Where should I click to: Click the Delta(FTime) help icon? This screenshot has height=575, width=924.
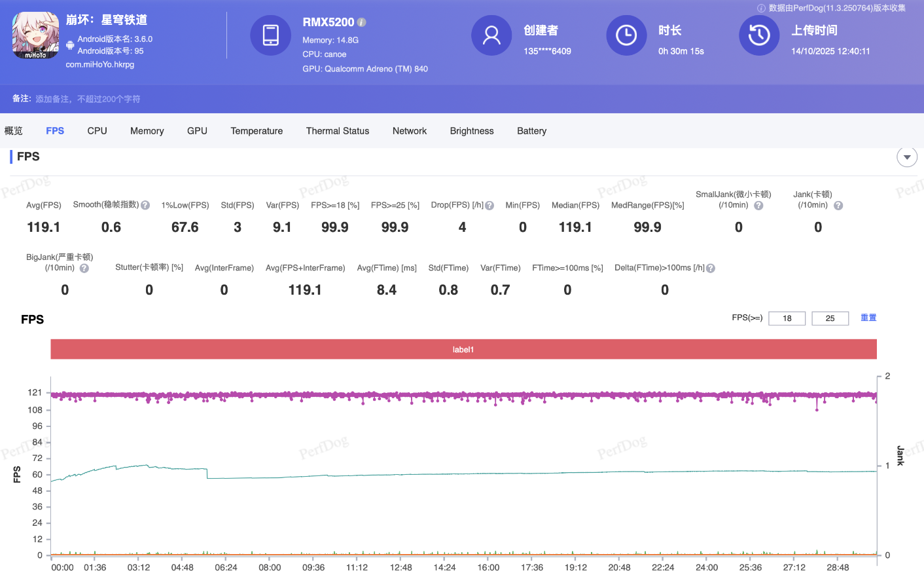[x=711, y=269]
